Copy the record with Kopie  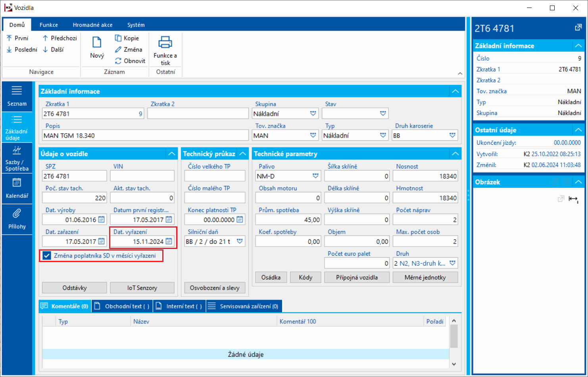click(x=127, y=38)
